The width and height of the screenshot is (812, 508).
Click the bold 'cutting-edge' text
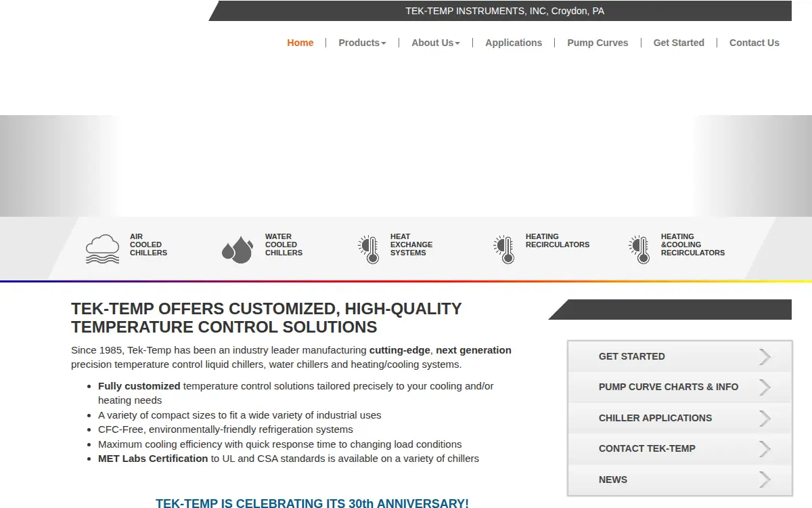click(399, 350)
